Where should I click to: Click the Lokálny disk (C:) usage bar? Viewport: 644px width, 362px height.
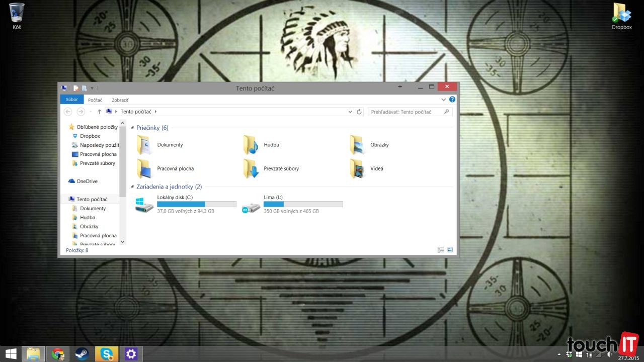click(x=197, y=204)
